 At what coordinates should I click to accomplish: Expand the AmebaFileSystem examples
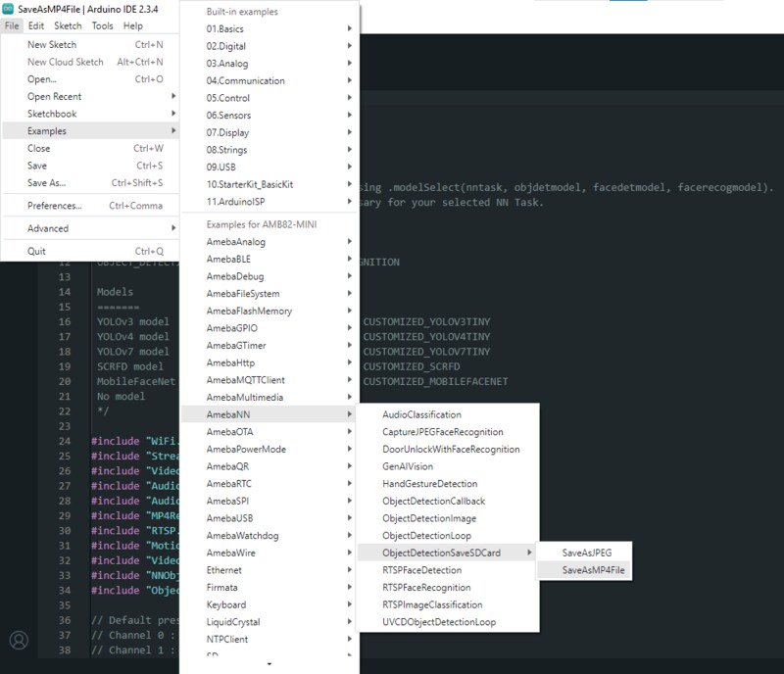[269, 294]
